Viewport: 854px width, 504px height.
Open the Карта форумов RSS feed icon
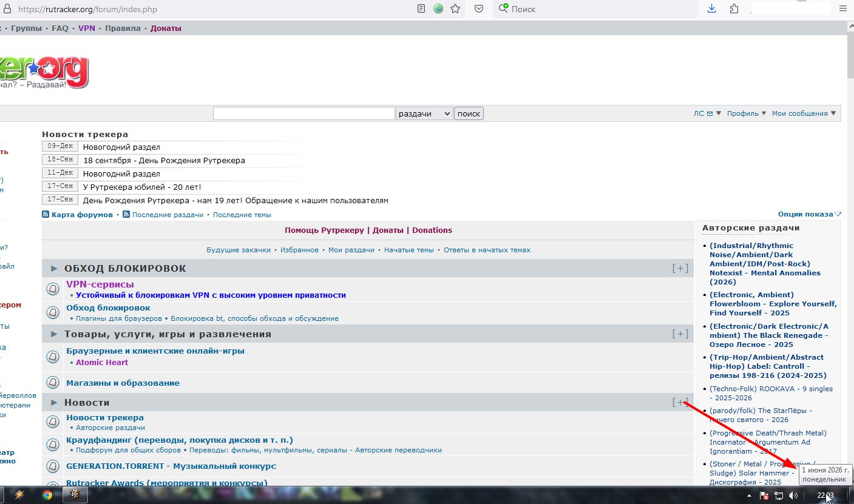(46, 215)
